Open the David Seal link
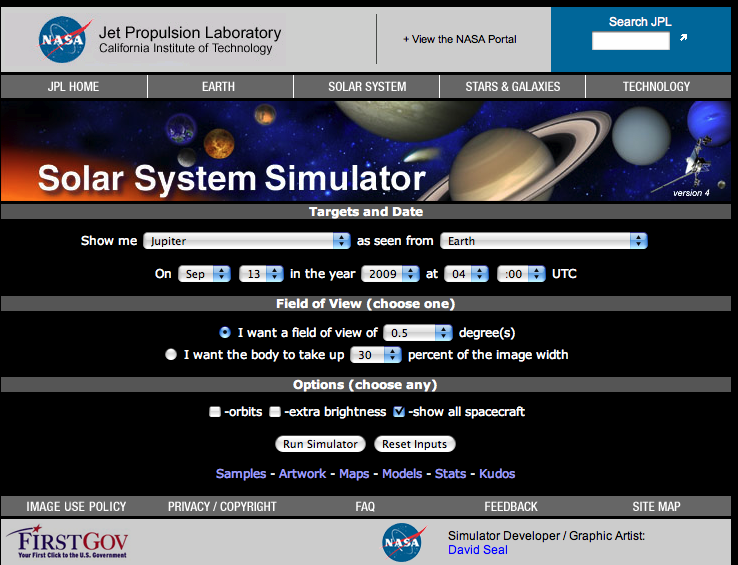 478,550
